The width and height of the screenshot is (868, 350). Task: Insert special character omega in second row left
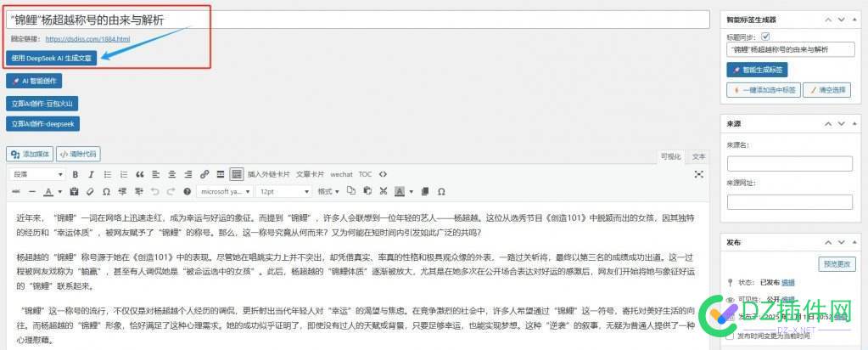[106, 191]
